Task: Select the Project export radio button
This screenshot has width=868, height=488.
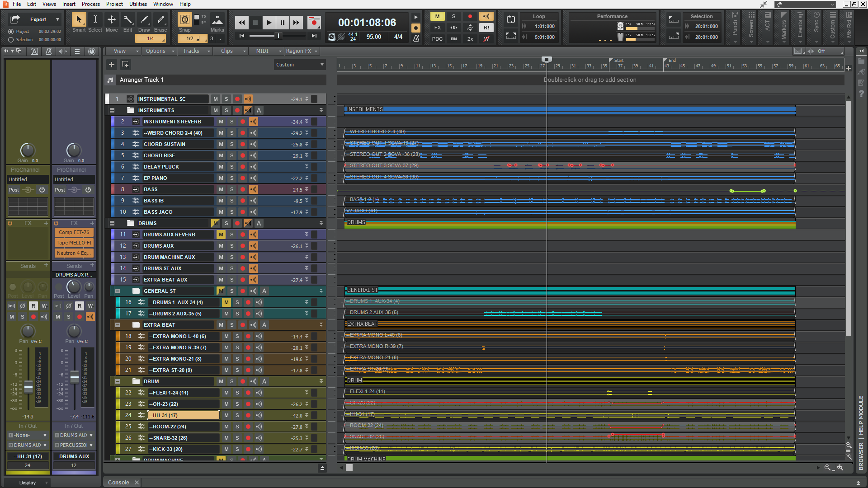Action: point(11,32)
